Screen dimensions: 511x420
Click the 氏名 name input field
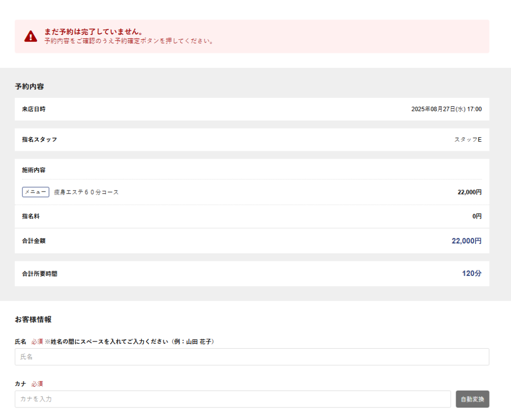252,357
